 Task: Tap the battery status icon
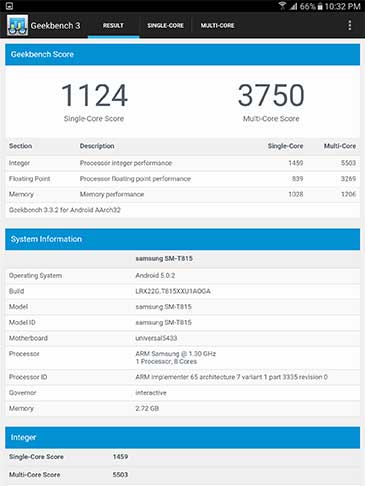[x=320, y=6]
